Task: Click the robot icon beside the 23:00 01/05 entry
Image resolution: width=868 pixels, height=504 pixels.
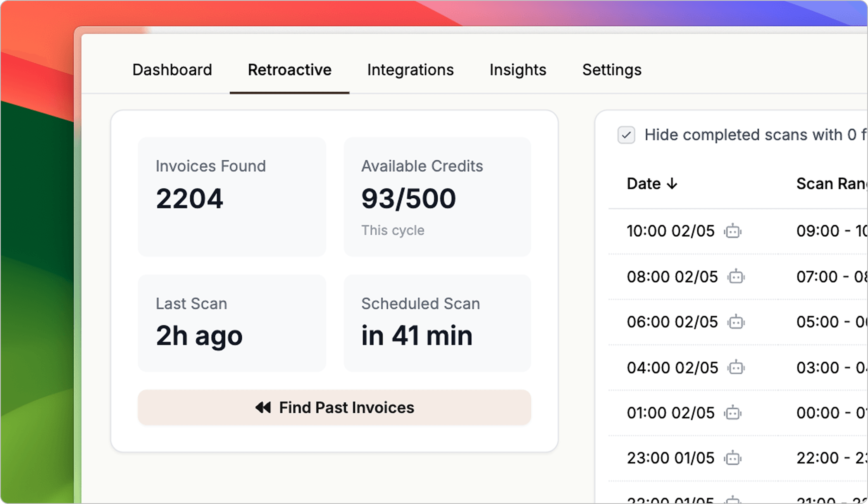Action: click(x=732, y=458)
